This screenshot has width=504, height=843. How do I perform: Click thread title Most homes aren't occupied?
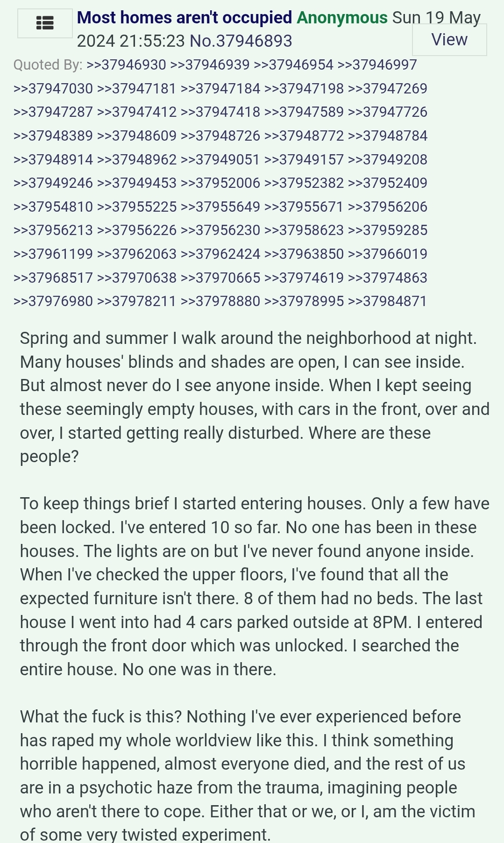(x=185, y=18)
